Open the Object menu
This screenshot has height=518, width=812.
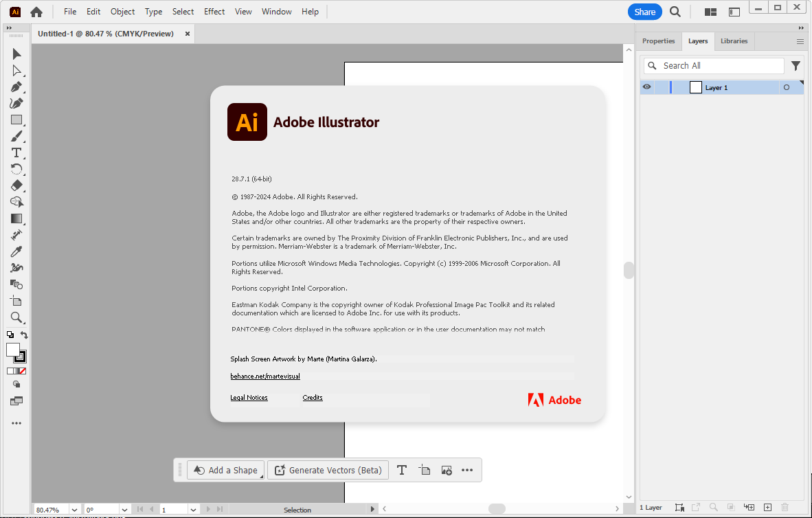[x=123, y=12]
